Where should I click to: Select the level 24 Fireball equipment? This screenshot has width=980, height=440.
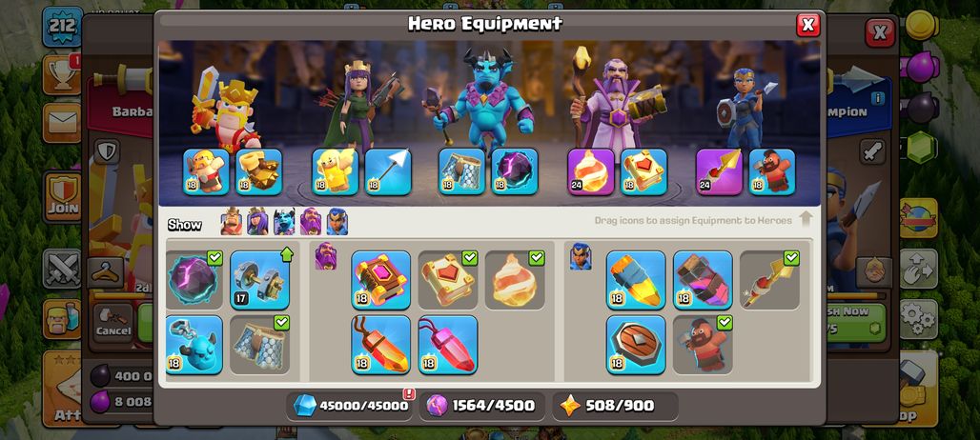(591, 171)
